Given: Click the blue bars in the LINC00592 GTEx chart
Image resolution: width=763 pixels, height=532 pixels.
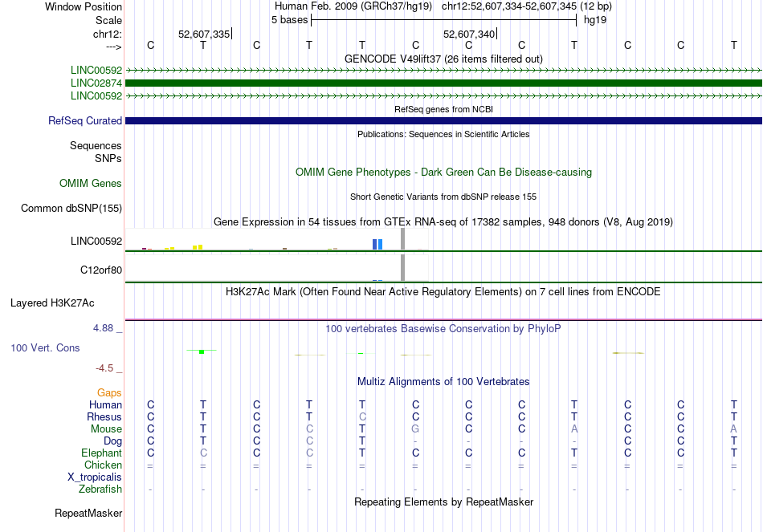Looking at the screenshot, I should (x=377, y=244).
